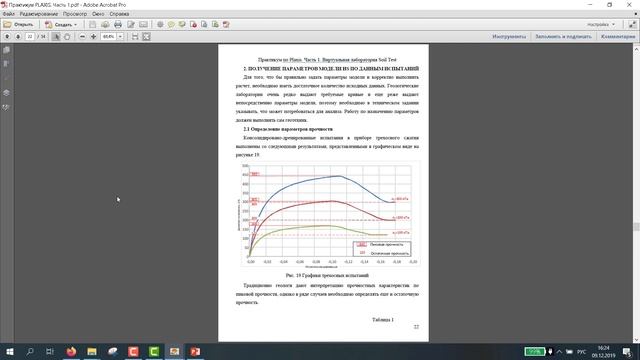
Task: Show hidden tray icons chevron
Action: click(559, 351)
